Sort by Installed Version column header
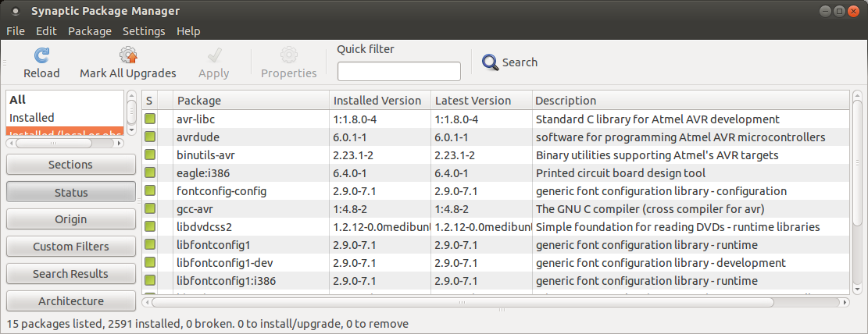The image size is (868, 334). click(x=378, y=101)
